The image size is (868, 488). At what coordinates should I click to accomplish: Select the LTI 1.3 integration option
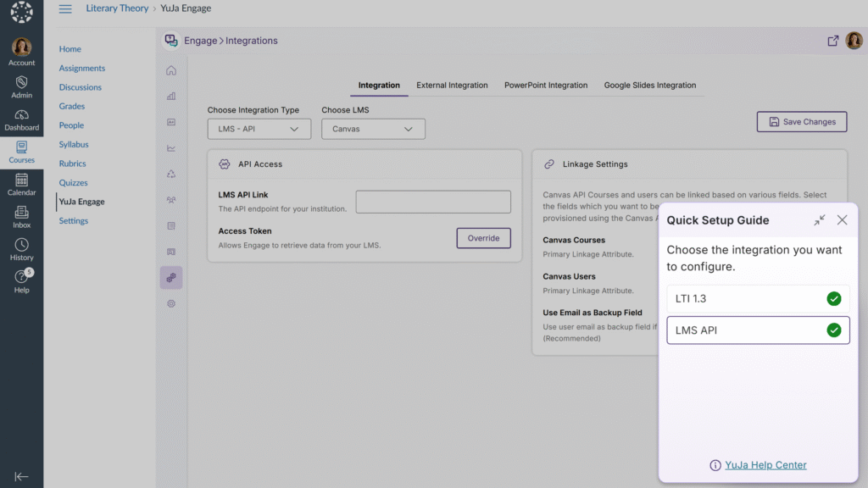coord(758,298)
